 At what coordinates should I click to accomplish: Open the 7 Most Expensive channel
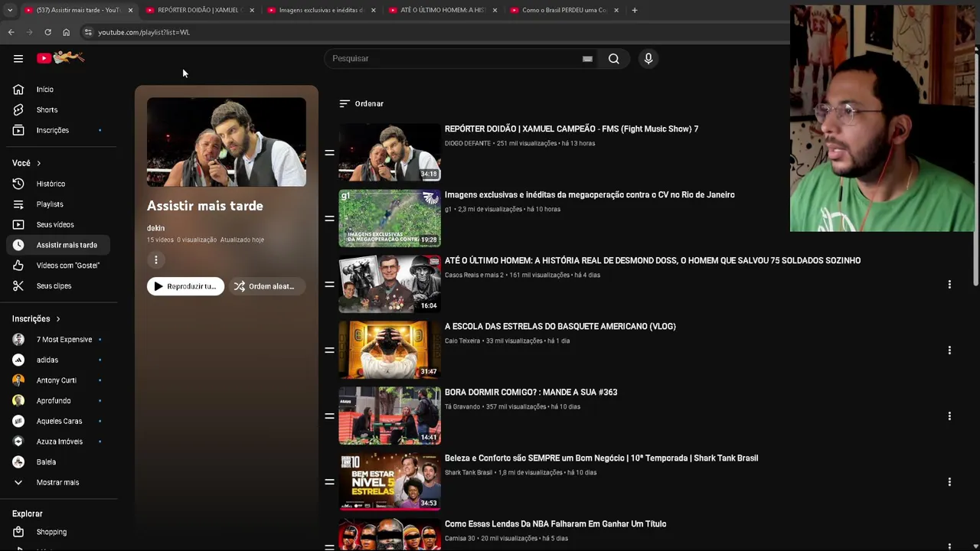click(x=60, y=339)
